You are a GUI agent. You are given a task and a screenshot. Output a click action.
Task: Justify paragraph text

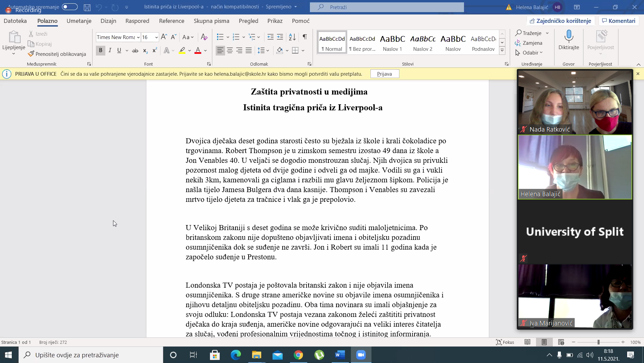(249, 50)
